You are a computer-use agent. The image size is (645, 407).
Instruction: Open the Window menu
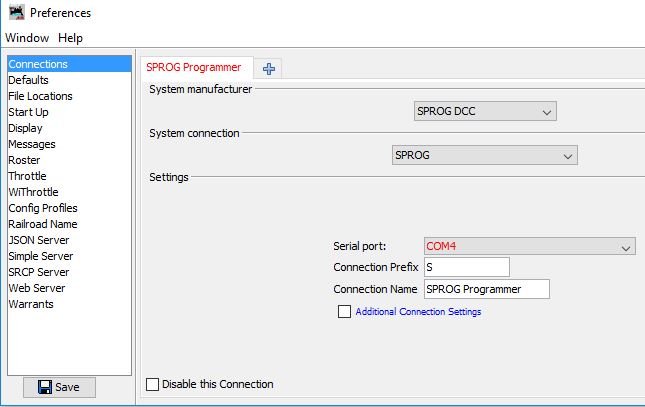[26, 38]
